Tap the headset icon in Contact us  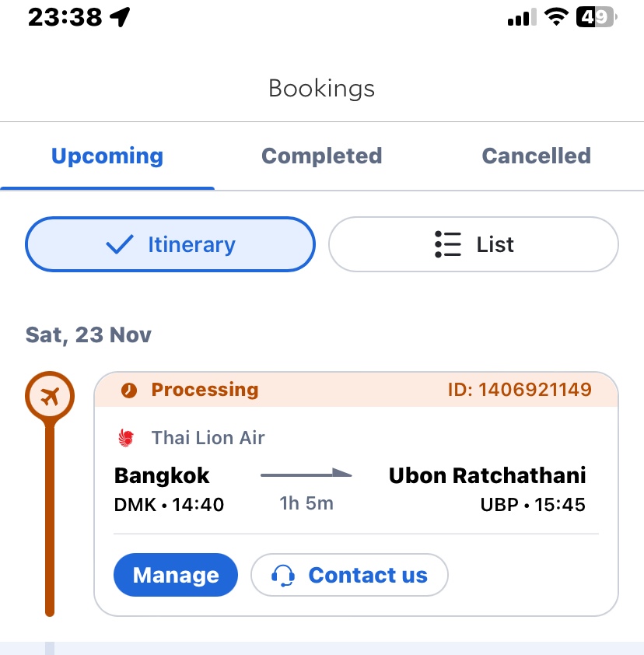pos(283,575)
